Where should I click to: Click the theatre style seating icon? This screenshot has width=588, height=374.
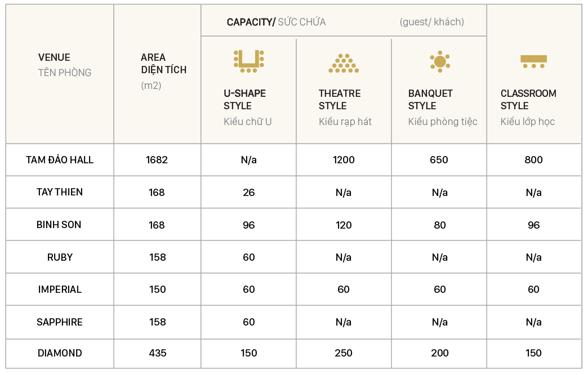point(344,64)
